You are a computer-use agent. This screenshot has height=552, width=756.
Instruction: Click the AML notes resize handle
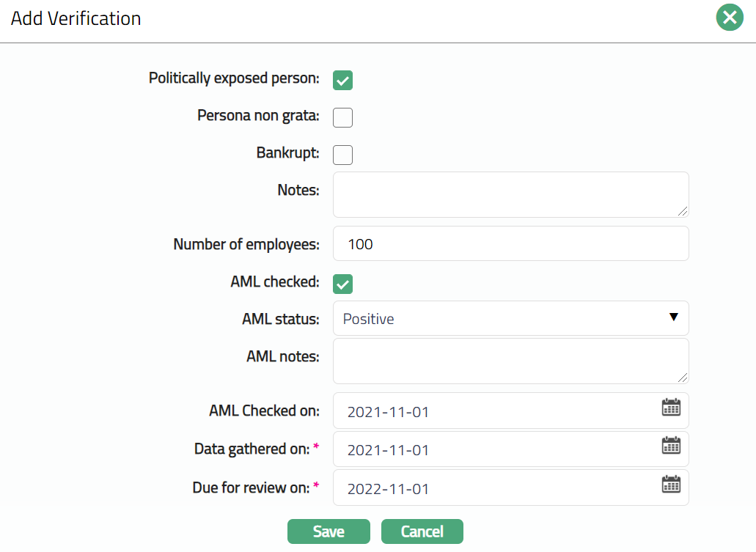click(683, 378)
